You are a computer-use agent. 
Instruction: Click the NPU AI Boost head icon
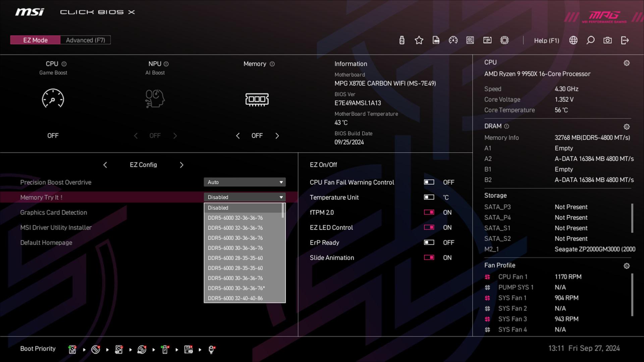155,99
